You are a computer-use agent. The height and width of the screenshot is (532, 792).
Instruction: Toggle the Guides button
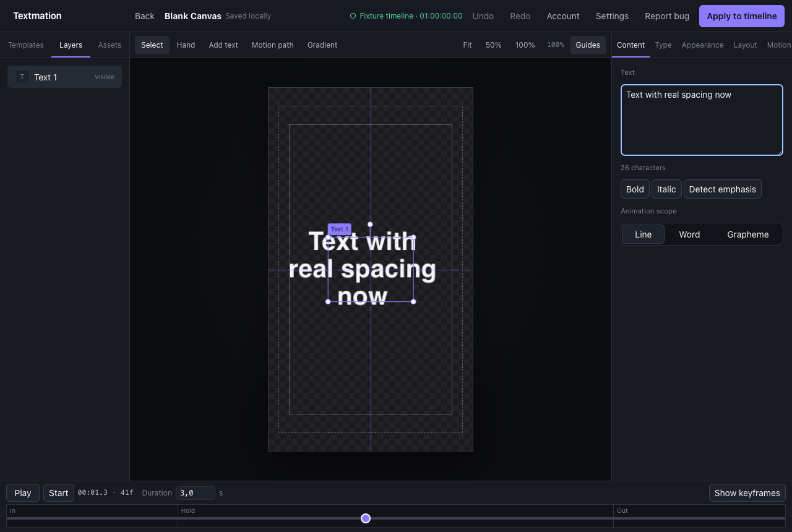pos(588,45)
